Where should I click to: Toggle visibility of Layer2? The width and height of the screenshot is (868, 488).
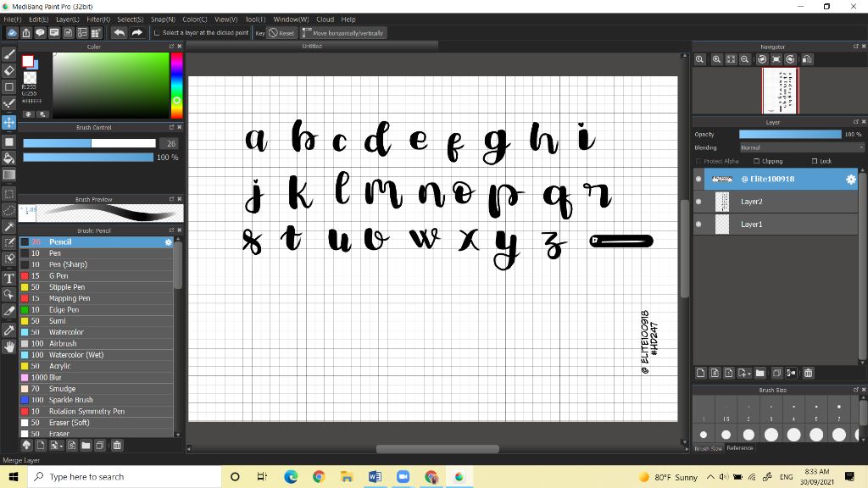698,202
